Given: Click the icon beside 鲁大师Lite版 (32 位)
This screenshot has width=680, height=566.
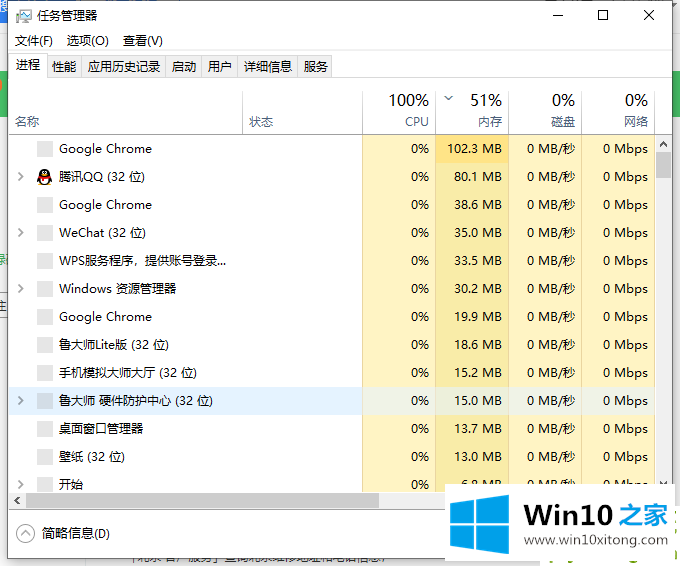Looking at the screenshot, I should [x=45, y=345].
